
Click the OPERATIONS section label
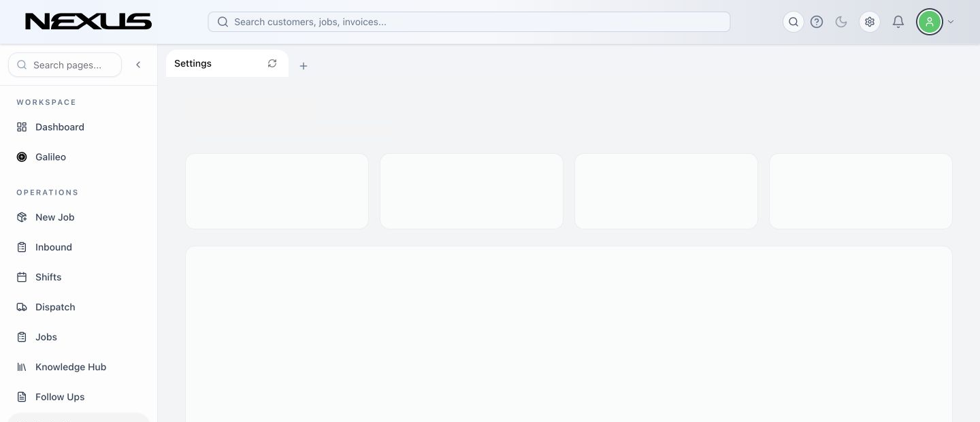[48, 193]
